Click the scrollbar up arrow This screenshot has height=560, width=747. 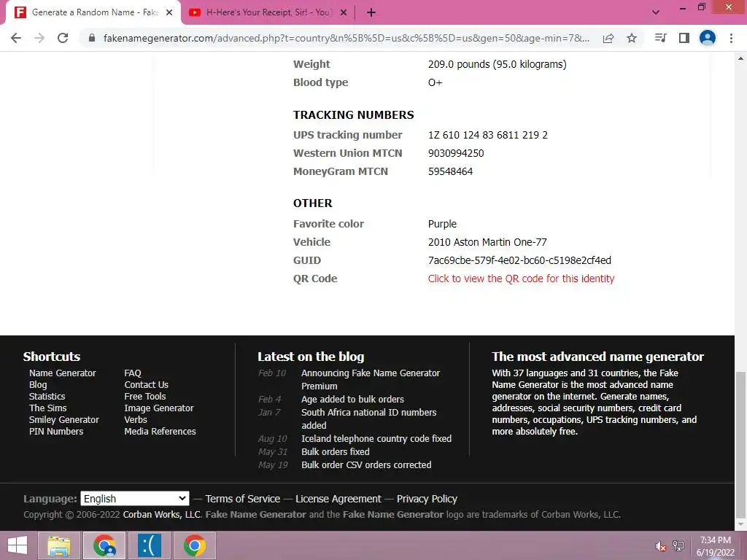[741, 58]
